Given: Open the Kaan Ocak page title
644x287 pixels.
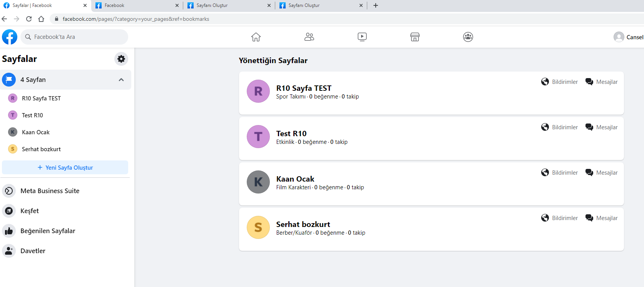Looking at the screenshot, I should tap(295, 179).
